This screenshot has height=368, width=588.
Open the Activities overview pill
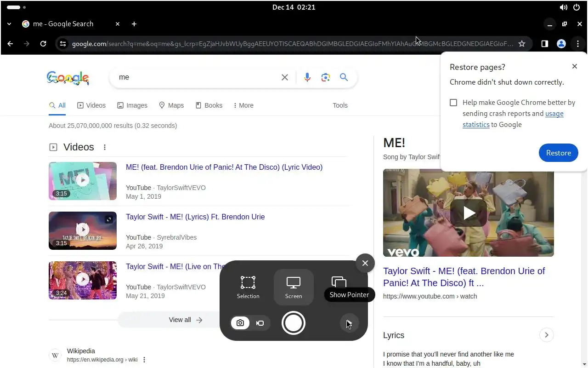(x=17, y=7)
